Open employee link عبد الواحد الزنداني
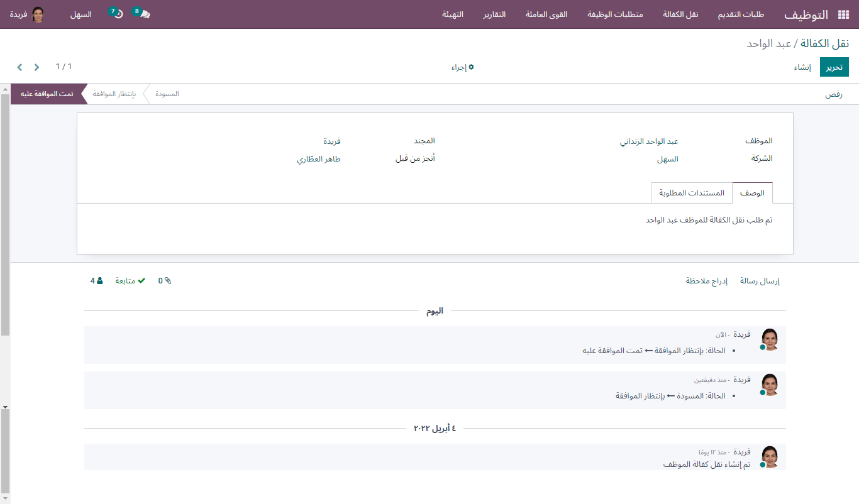 tap(649, 141)
